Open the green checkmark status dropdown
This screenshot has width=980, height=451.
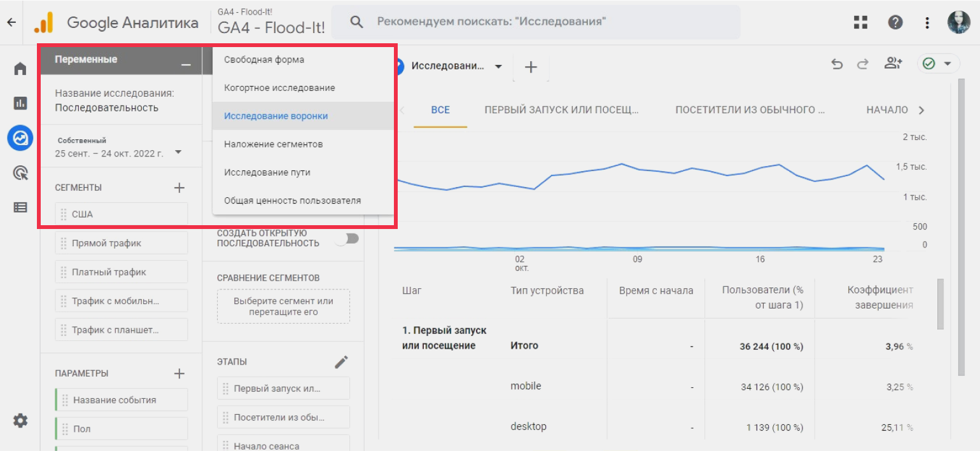point(938,64)
